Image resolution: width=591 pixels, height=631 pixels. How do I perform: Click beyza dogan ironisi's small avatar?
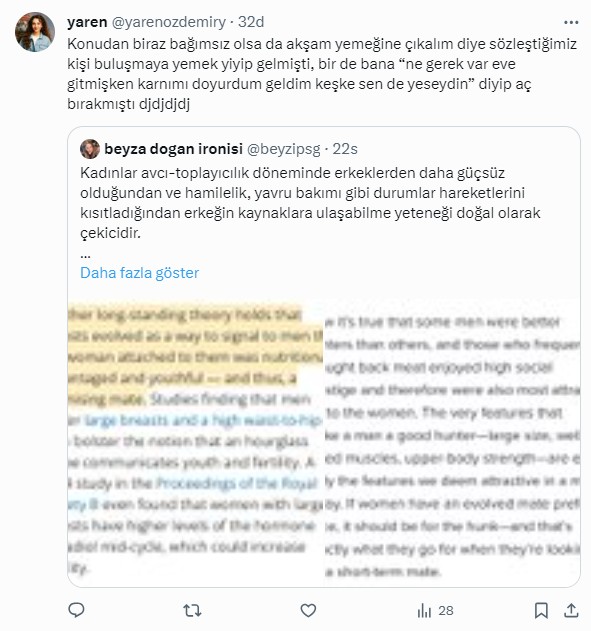(90, 149)
